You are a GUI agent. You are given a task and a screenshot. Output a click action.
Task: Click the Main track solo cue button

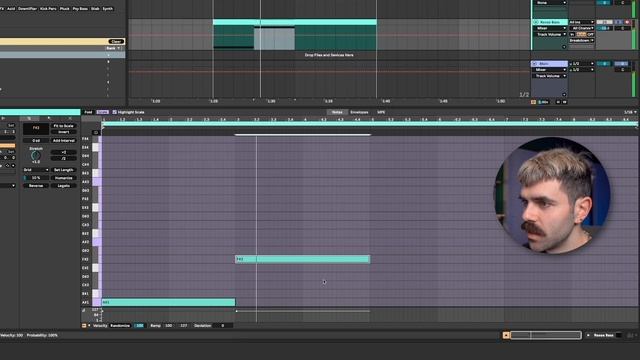[x=621, y=64]
